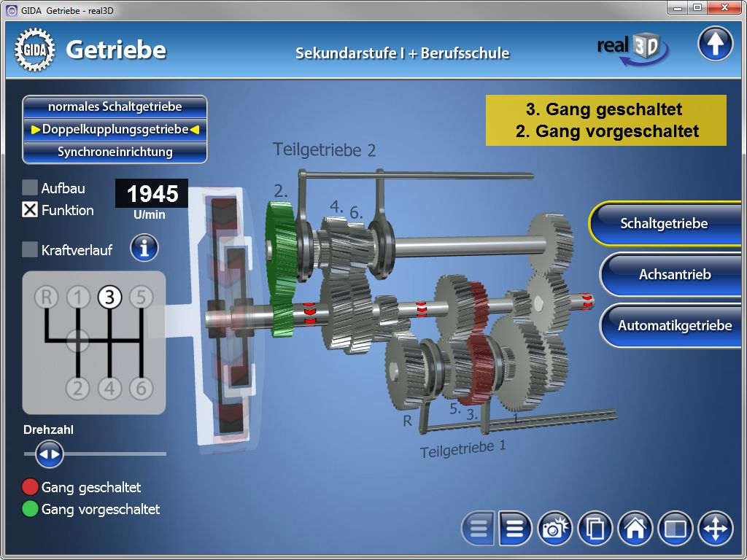This screenshot has width=747, height=560.
Task: Click the home icon in bottom toolbar
Action: (635, 529)
